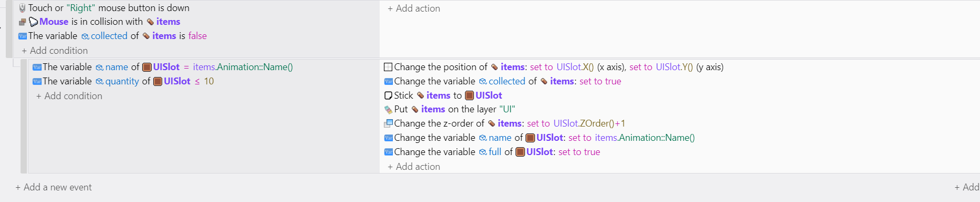Click the z-order icon before Change the z-order
The height and width of the screenshot is (202, 980).
(x=388, y=123)
